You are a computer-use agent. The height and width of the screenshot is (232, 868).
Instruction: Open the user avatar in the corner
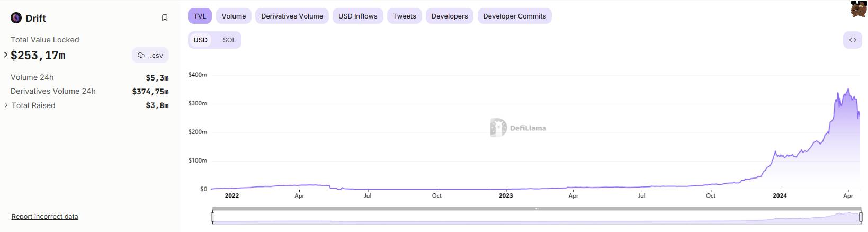point(858,8)
